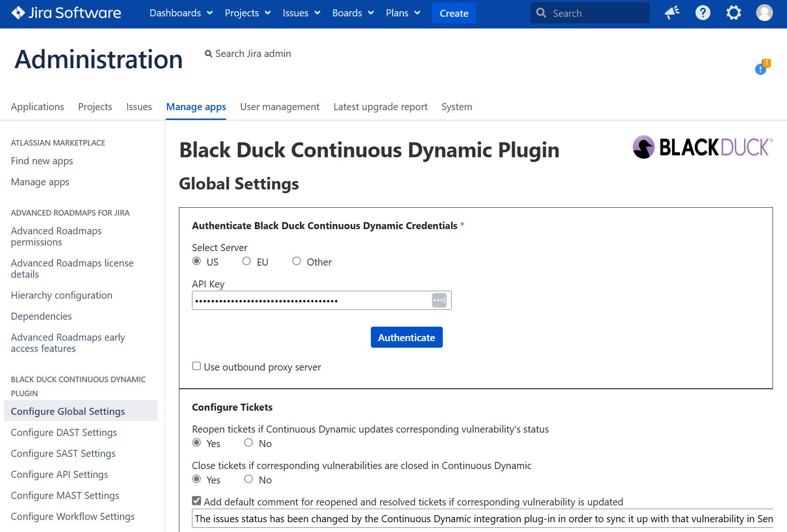Expand the Boards dropdown menu
Image resolution: width=787 pixels, height=532 pixels.
(x=353, y=13)
